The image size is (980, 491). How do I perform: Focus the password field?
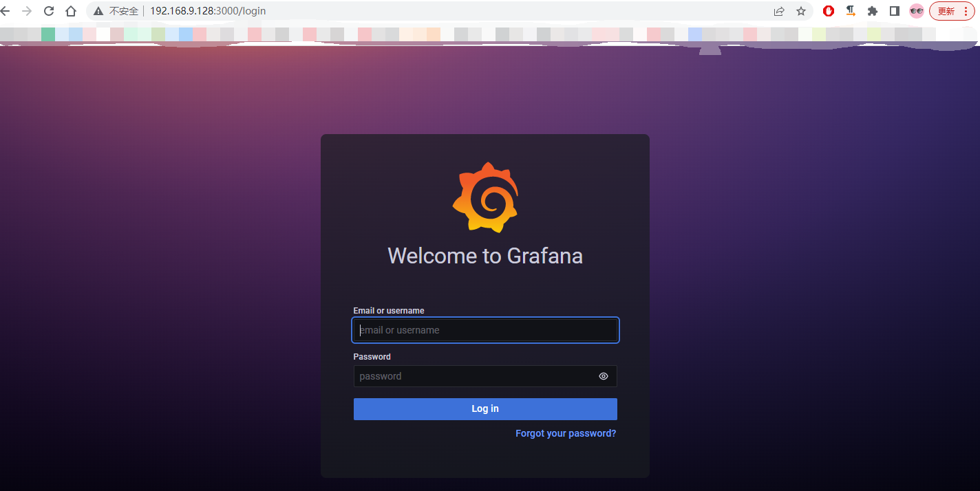pyautogui.click(x=485, y=376)
